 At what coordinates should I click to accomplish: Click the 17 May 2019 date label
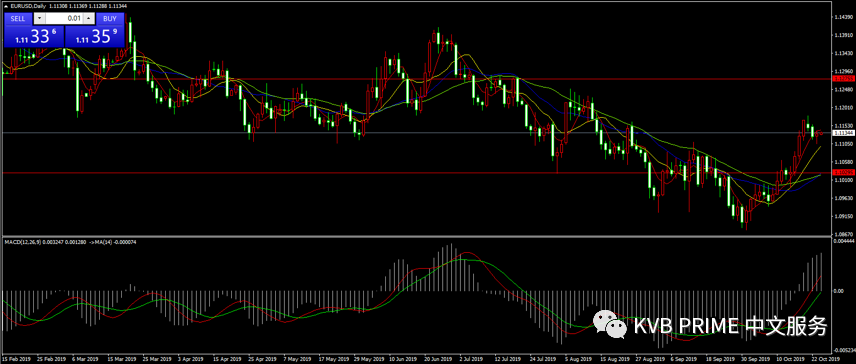[334, 360]
